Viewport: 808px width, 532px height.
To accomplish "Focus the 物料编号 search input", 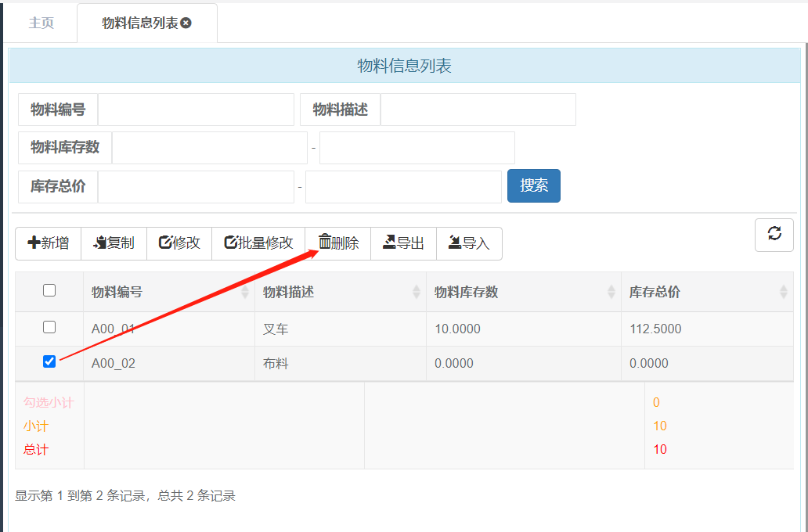I will point(196,110).
